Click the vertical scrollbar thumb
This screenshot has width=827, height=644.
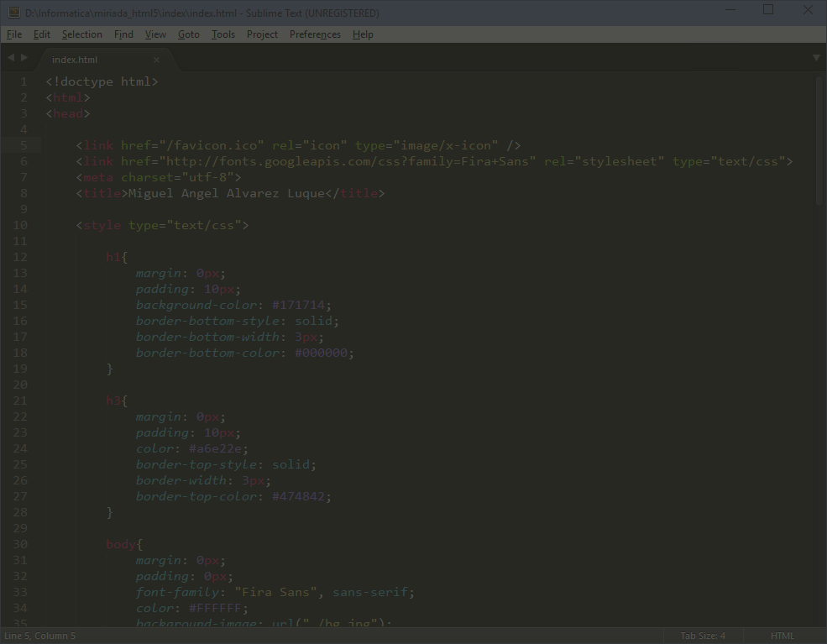click(819, 141)
